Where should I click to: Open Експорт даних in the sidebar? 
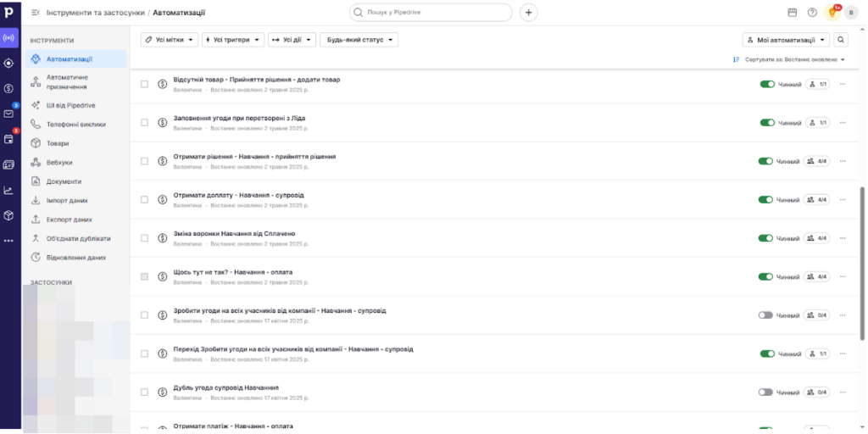click(x=75, y=220)
